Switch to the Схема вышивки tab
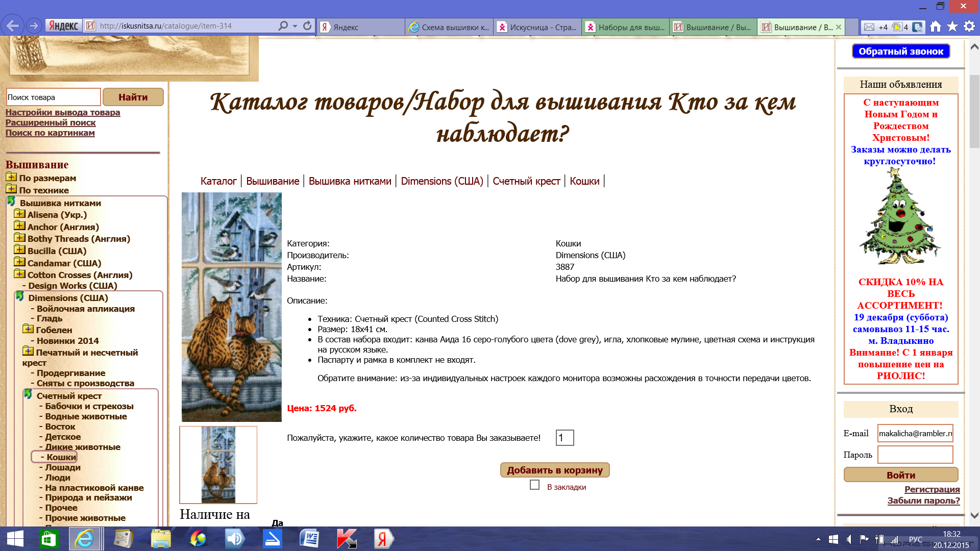980x551 pixels. (x=449, y=27)
